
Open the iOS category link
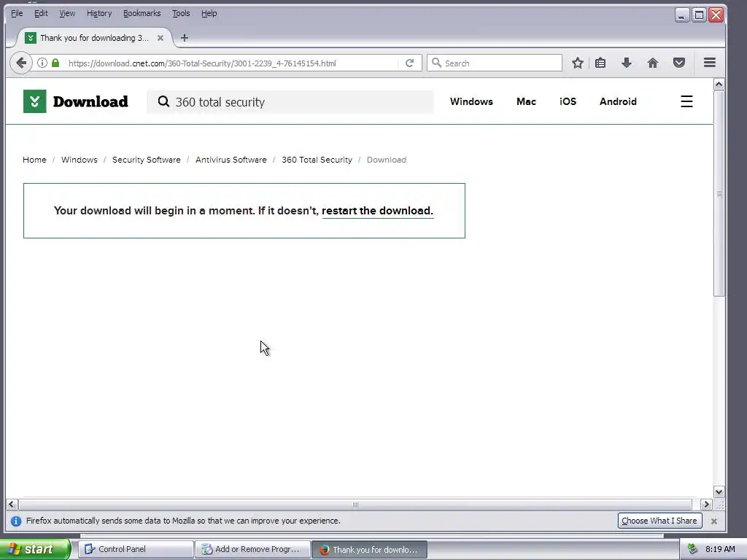point(568,101)
